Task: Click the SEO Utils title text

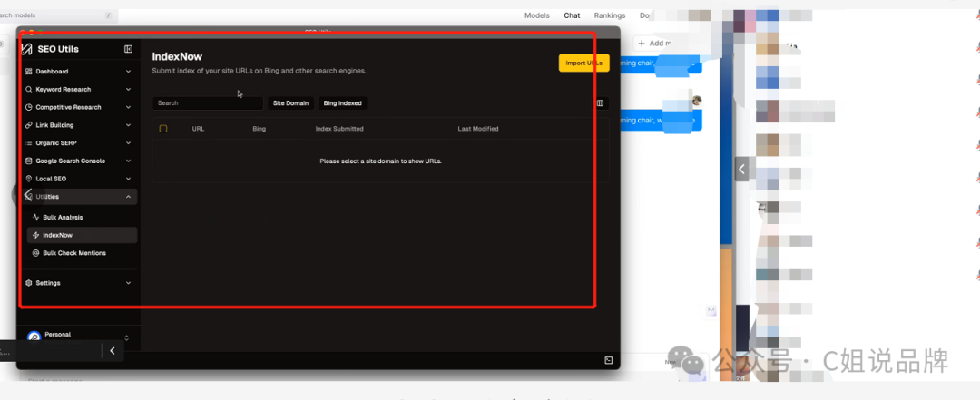Action: pyautogui.click(x=58, y=49)
